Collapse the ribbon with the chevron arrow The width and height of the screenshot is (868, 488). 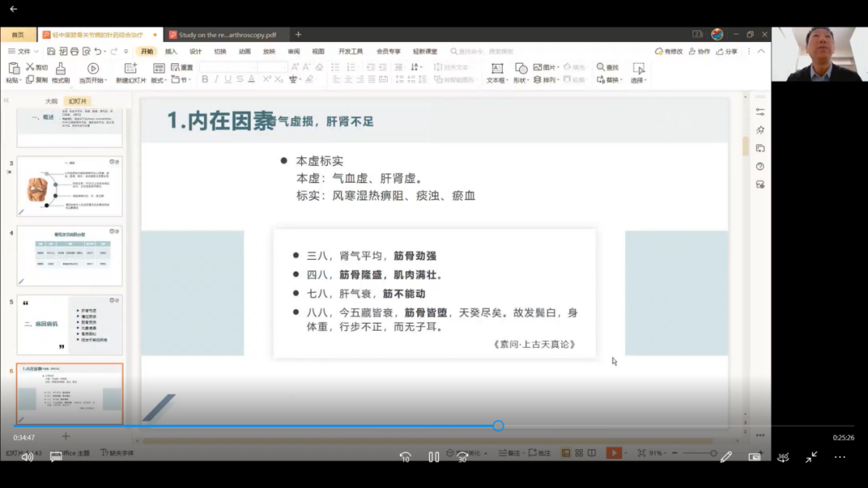pyautogui.click(x=761, y=51)
